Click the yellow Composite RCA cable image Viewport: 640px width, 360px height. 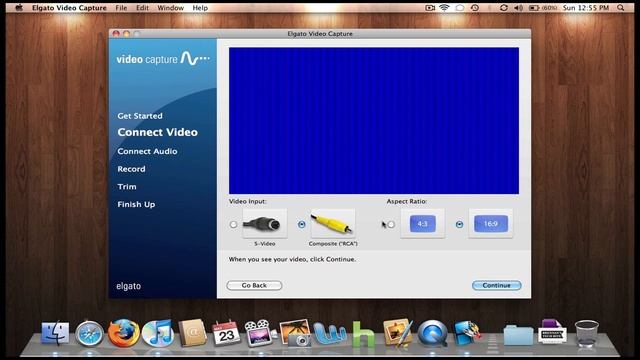pos(333,223)
